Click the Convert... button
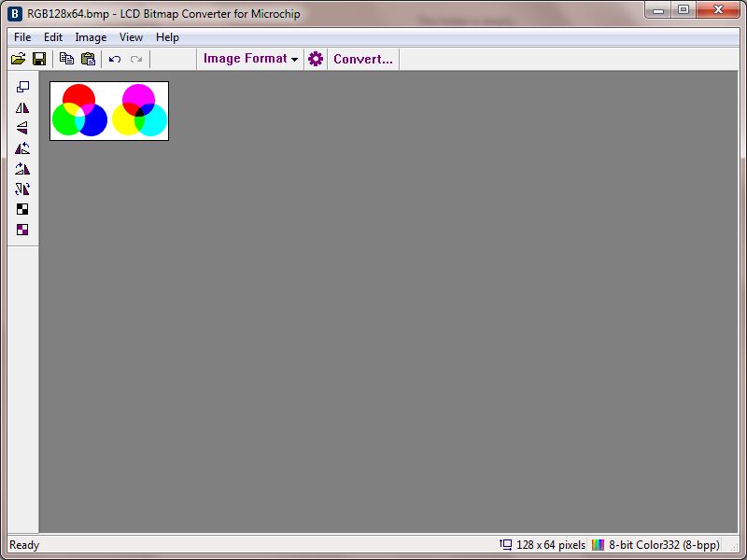The image size is (747, 560). (x=363, y=59)
